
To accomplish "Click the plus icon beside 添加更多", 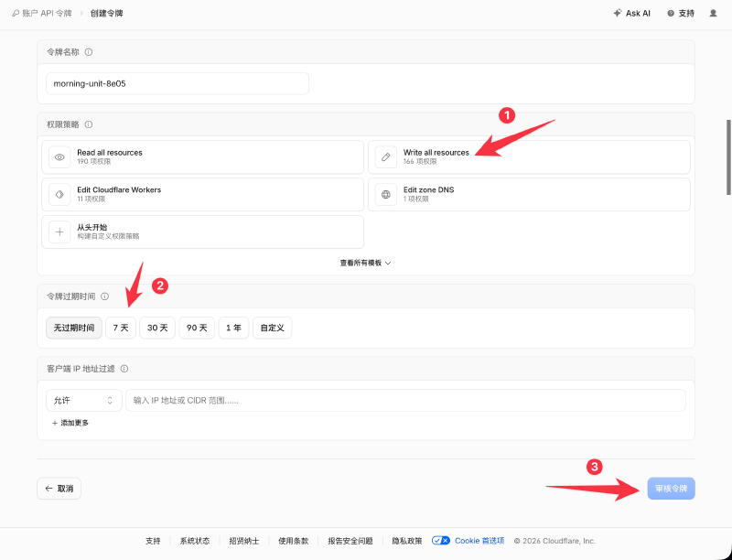I will tap(55, 423).
